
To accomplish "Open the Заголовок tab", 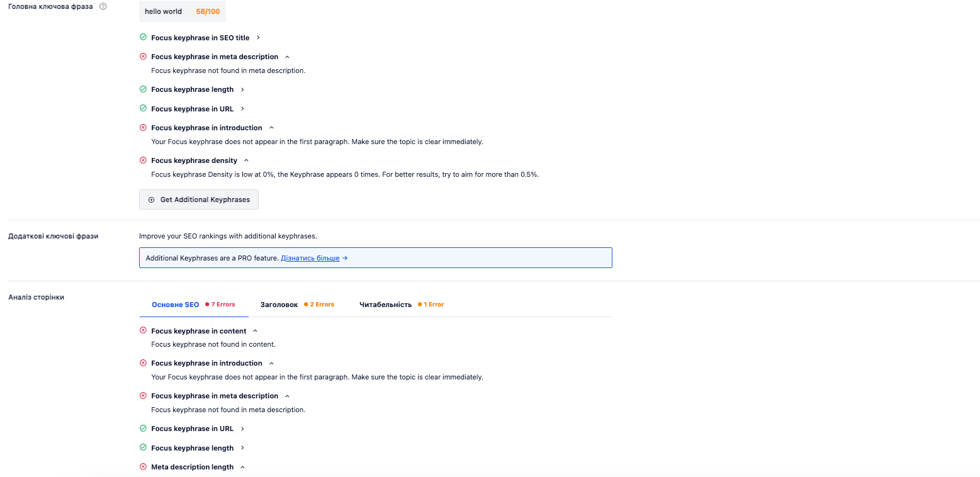I will coord(297,305).
